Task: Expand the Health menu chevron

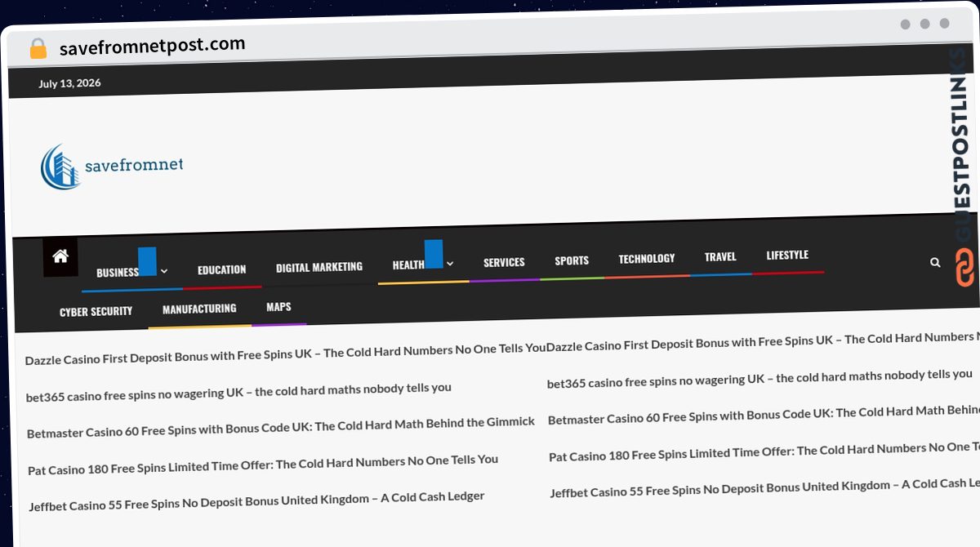Action: click(450, 264)
